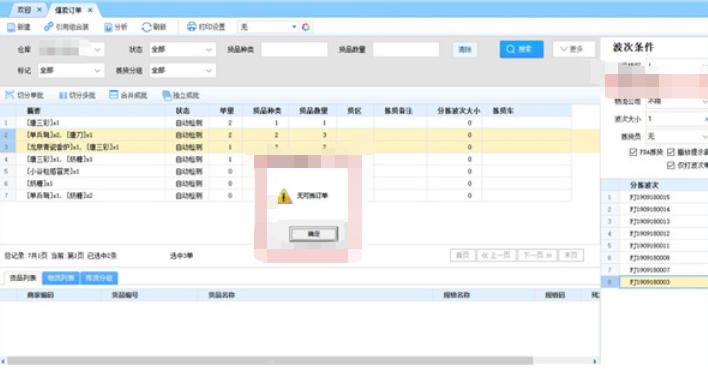Click the 波次大小 wave size field
This screenshot has height=375, width=708.
click(x=676, y=119)
